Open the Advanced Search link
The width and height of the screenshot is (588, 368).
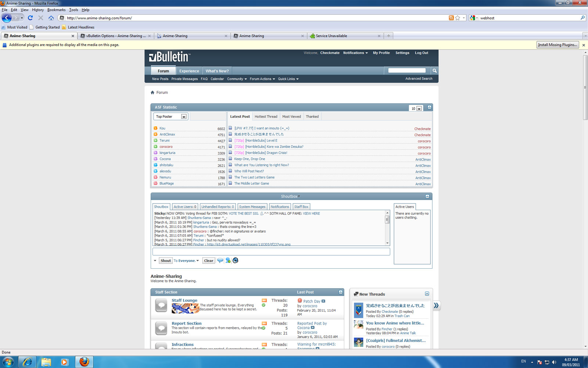[419, 78]
